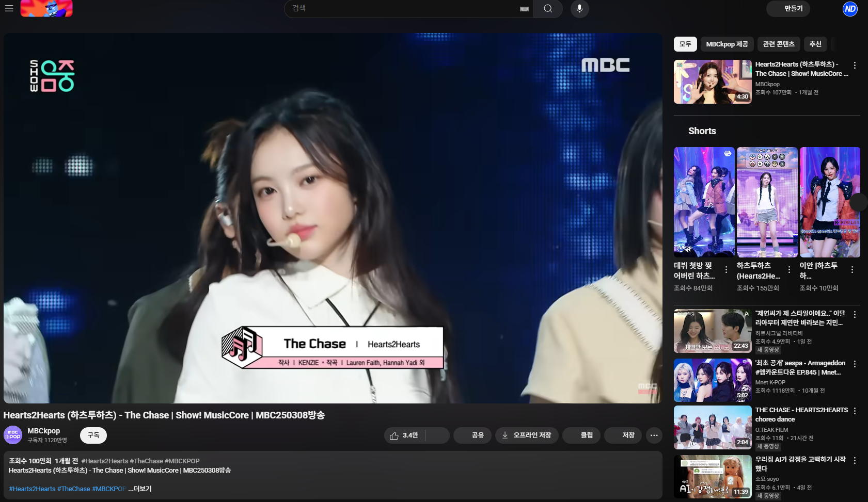Open the 11:39 AI 감정 video thumbnail
The image size is (868, 502).
pyautogui.click(x=713, y=477)
